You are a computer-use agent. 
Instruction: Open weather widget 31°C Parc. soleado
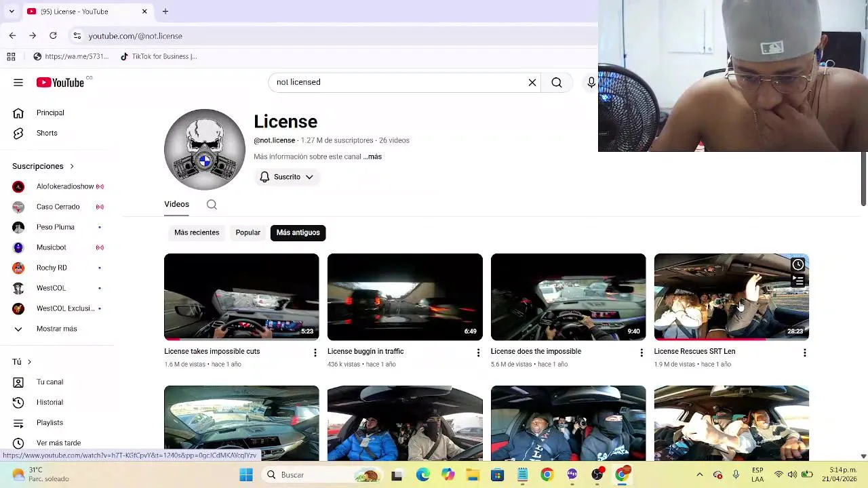[x=41, y=474]
